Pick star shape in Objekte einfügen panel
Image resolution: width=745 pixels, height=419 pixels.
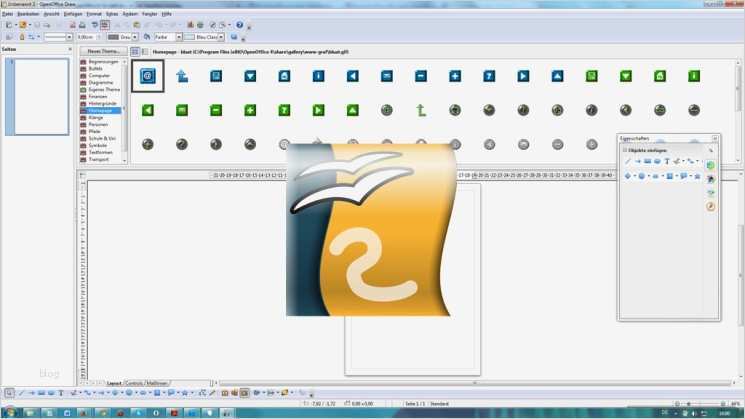pyautogui.click(x=697, y=176)
